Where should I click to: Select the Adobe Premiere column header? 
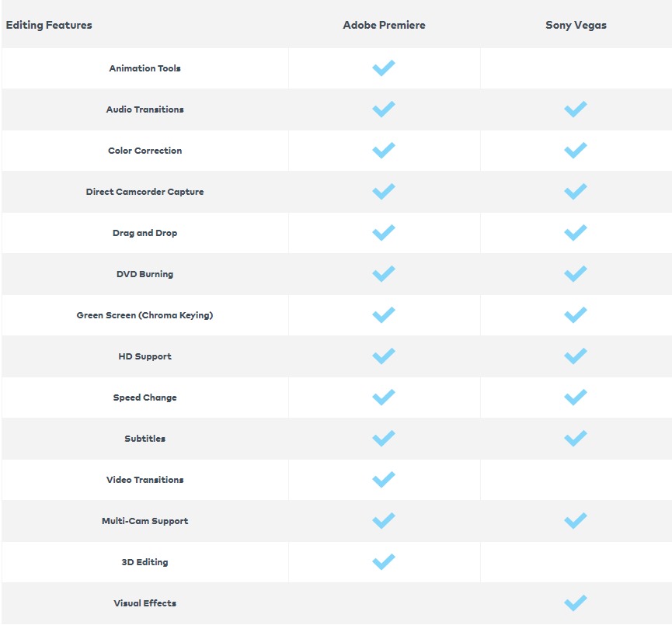tap(384, 25)
